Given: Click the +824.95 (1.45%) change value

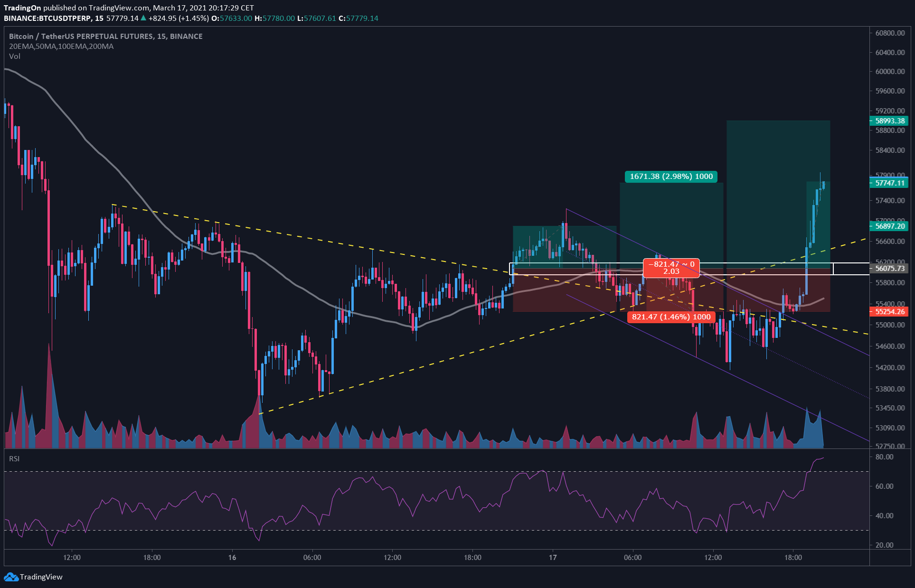Looking at the screenshot, I should click(179, 19).
